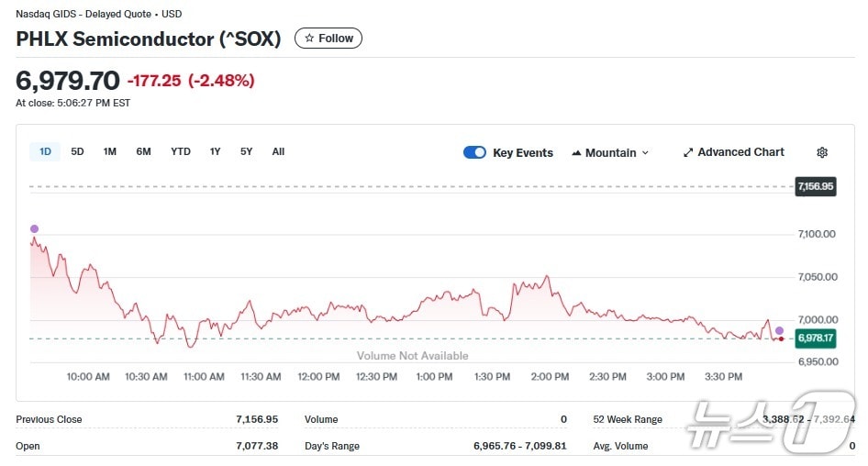Click purple key event marker near closing price
Screen dimensions: 868x466
(779, 330)
